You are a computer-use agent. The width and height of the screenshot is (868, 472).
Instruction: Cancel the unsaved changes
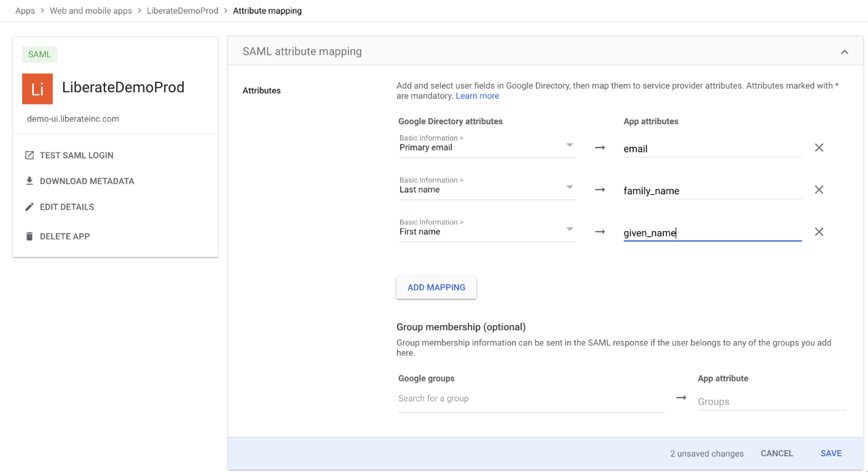pos(777,454)
